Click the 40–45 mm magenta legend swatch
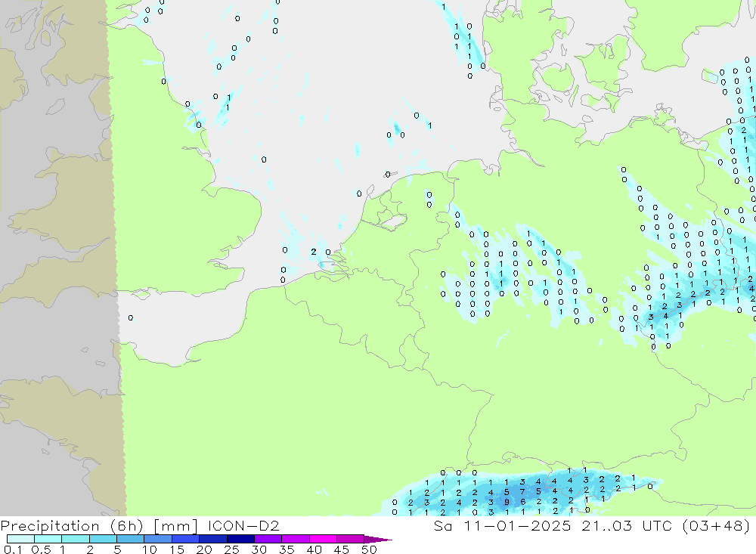This screenshot has width=756, height=554. [x=323, y=539]
